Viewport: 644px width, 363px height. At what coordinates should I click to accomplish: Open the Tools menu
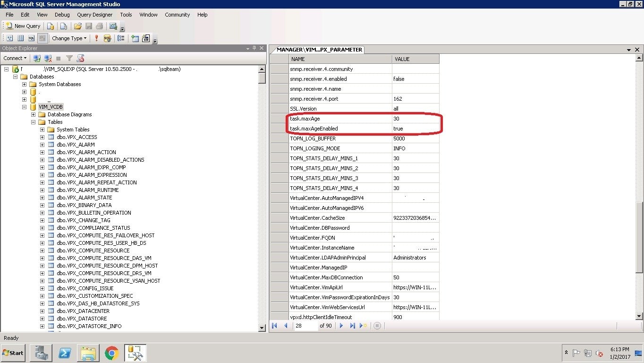point(126,15)
